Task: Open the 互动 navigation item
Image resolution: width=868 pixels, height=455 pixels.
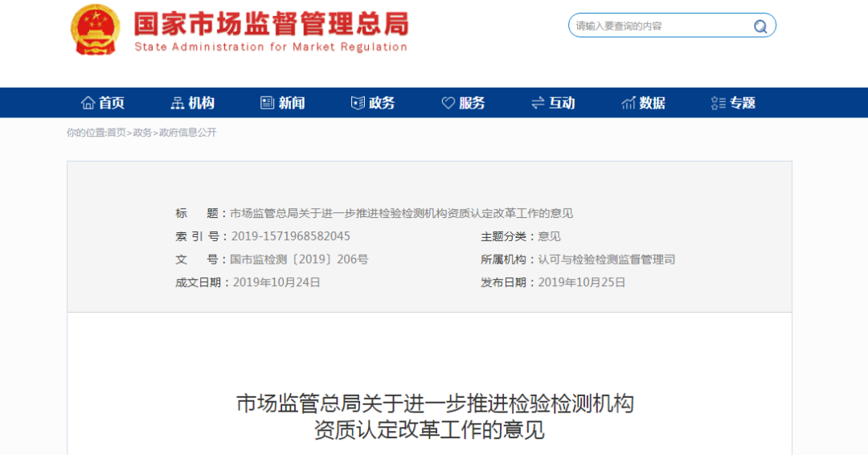Action: coord(553,102)
